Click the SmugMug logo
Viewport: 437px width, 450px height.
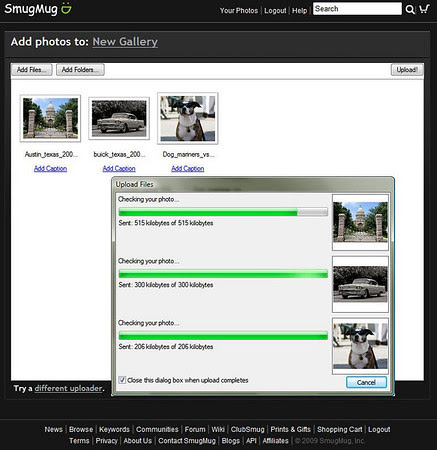[x=38, y=9]
